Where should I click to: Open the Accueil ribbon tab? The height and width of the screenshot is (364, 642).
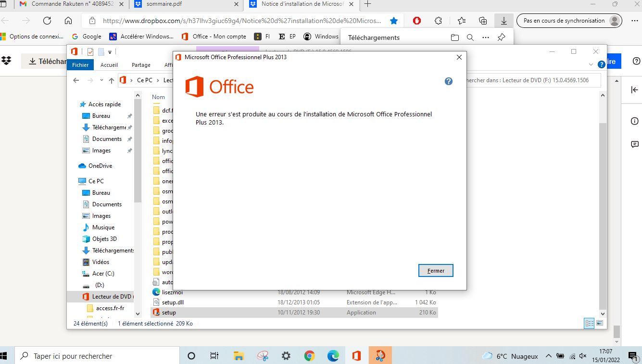tap(109, 65)
